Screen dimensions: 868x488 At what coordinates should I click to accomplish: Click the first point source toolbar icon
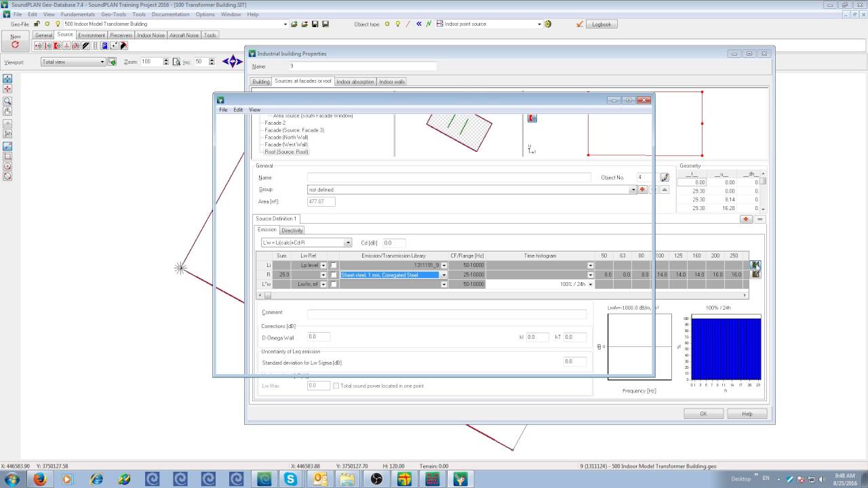(x=38, y=46)
